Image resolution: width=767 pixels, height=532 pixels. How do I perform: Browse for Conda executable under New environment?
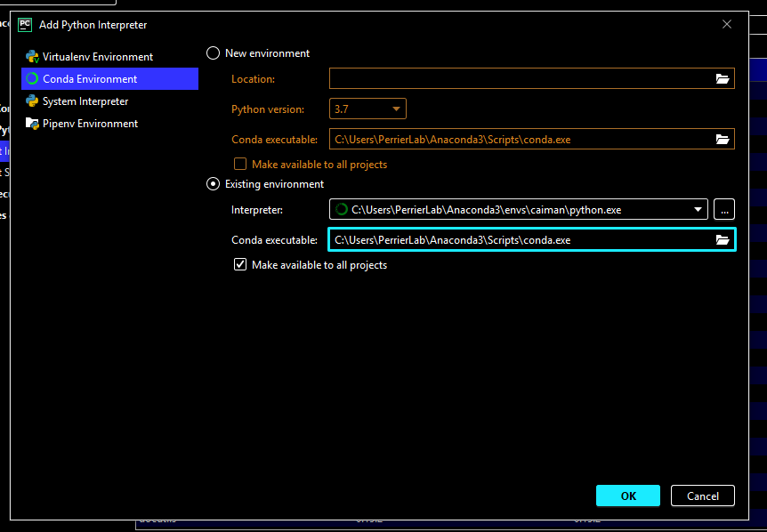coord(723,139)
